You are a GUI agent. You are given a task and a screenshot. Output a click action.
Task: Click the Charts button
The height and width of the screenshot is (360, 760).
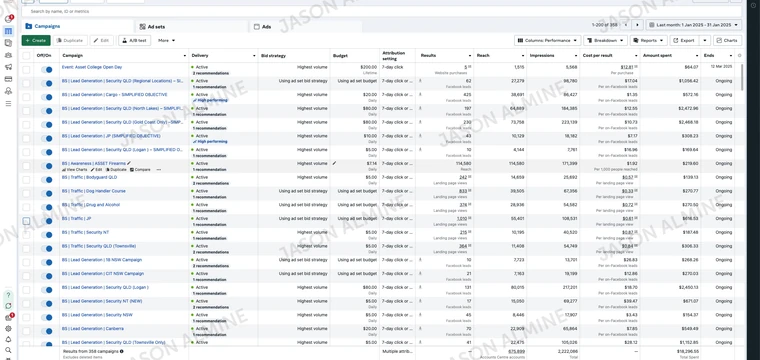pyautogui.click(x=728, y=41)
